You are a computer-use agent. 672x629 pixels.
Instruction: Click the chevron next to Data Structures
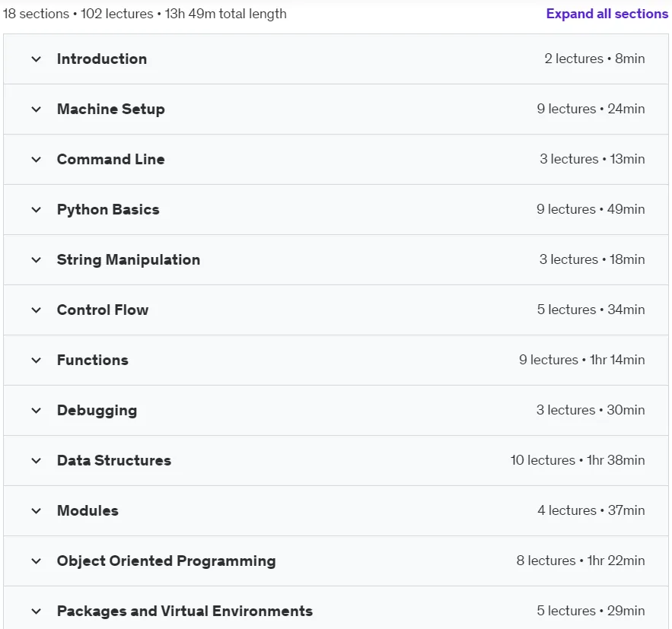click(x=37, y=460)
